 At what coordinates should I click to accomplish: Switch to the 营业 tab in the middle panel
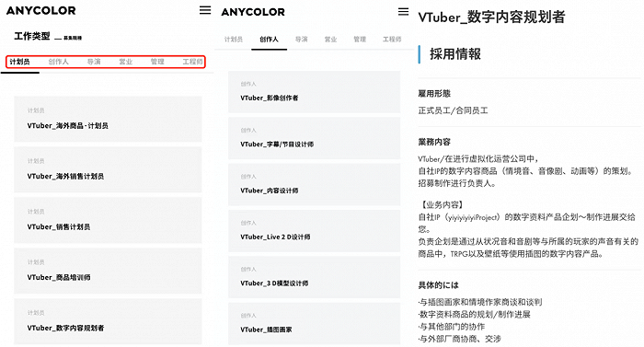click(330, 39)
